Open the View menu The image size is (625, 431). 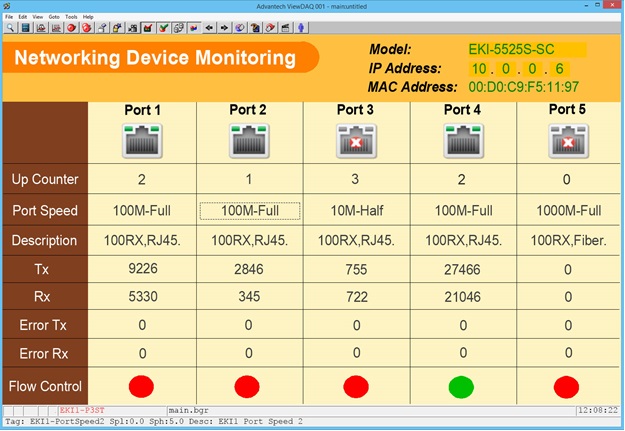click(37, 17)
